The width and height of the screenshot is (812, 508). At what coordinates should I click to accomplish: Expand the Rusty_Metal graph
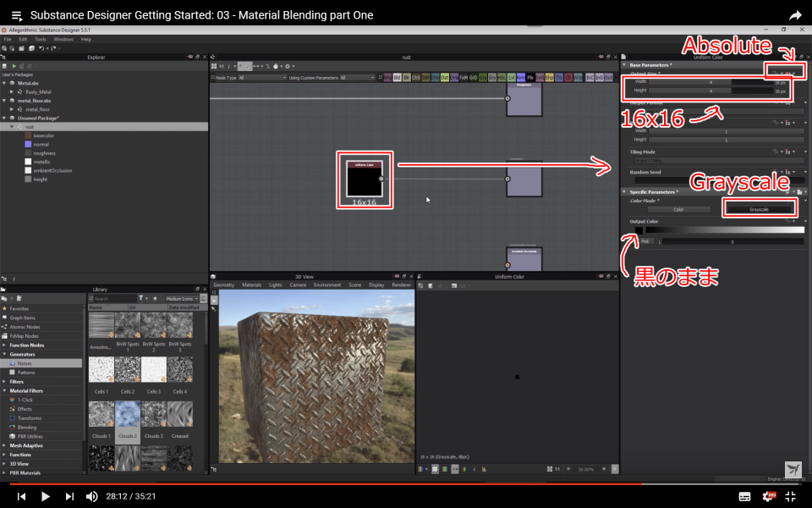pyautogui.click(x=11, y=91)
